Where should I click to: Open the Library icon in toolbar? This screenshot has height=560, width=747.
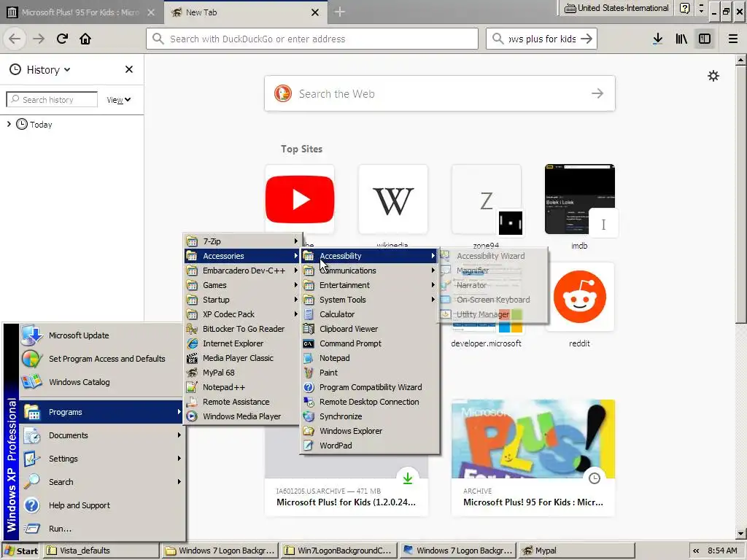coord(681,39)
